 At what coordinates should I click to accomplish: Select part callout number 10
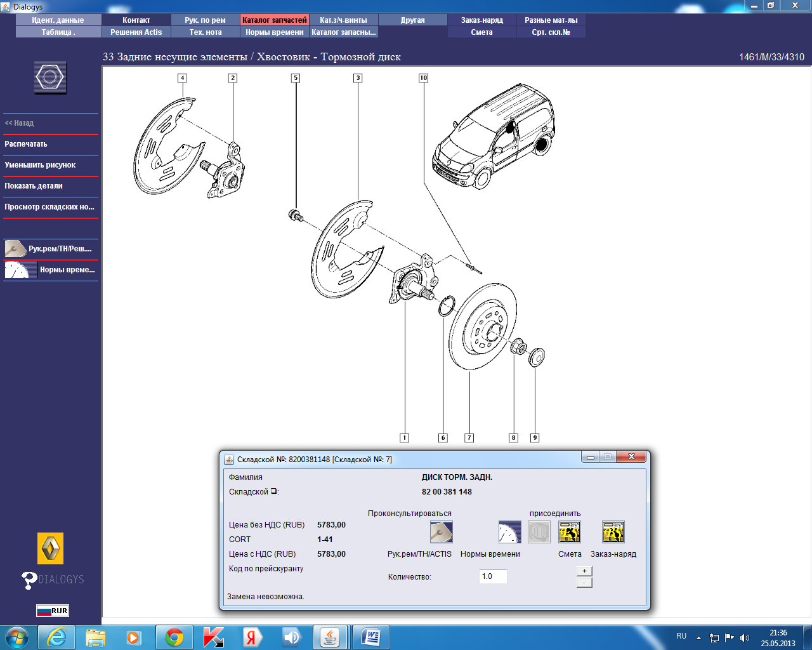tap(423, 78)
